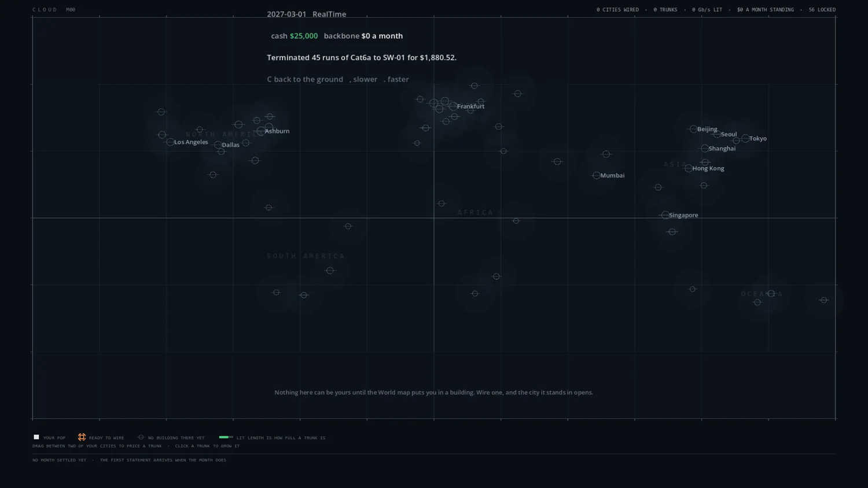Screen dimensions: 868x488
Task: Click the Hong Kong marker circle
Action: [689, 168]
